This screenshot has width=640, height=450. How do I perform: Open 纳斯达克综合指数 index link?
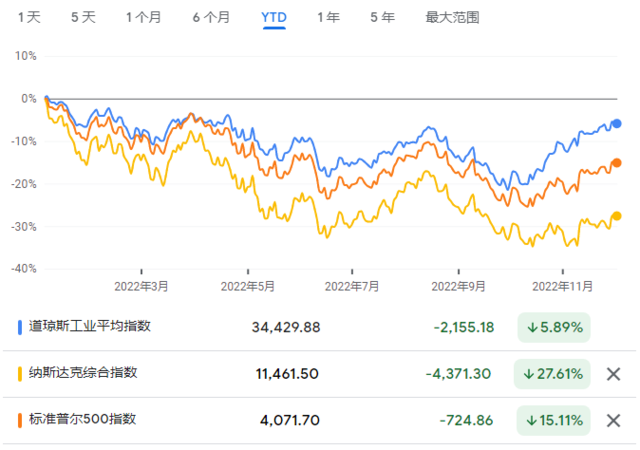click(x=83, y=373)
